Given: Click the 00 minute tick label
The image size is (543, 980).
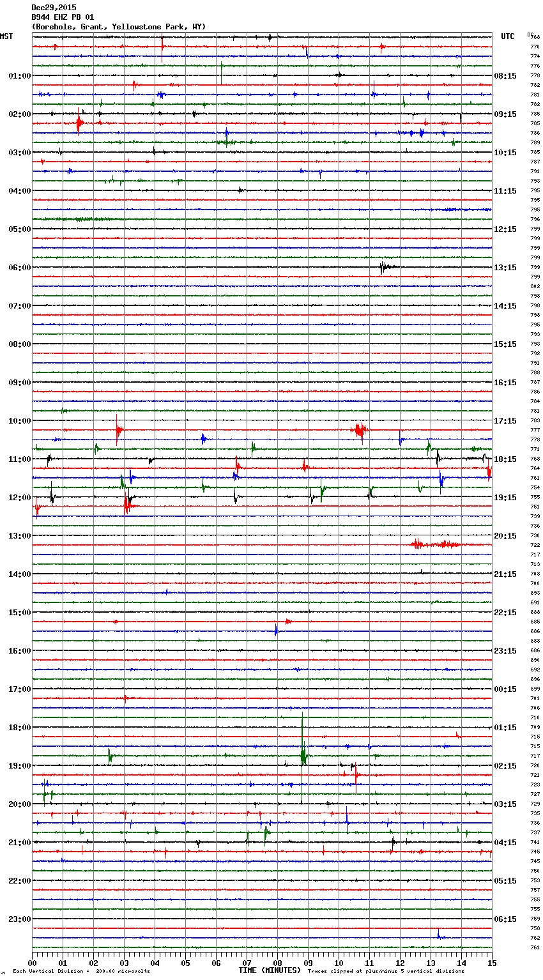Looking at the screenshot, I should 32,963.
